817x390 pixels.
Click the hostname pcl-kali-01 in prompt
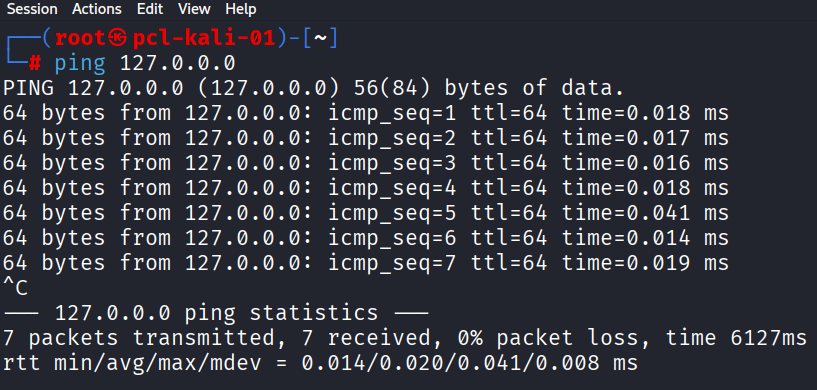204,38
